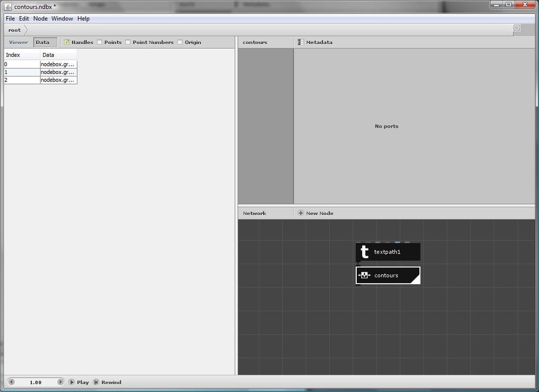This screenshot has height=392, width=539.
Task: Enable the Points checkbox
Action: point(100,42)
